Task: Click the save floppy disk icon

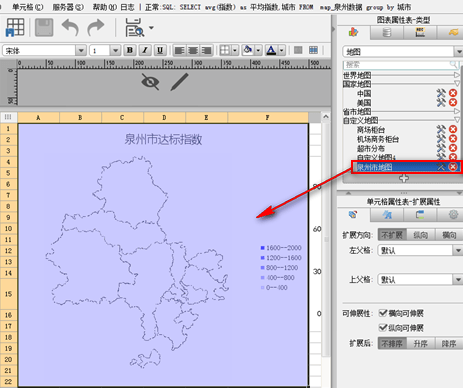Action: click(x=44, y=28)
